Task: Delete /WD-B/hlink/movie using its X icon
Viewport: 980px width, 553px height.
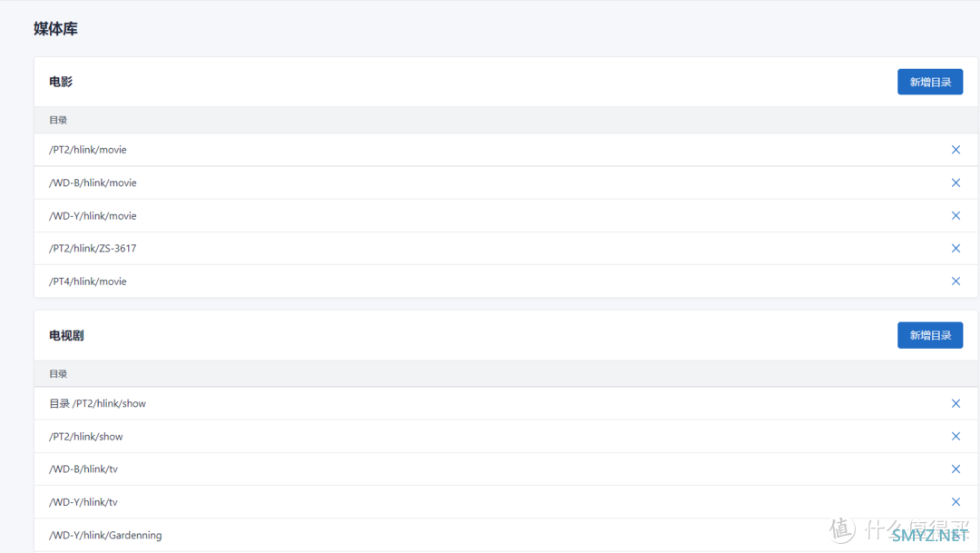Action: 955,183
